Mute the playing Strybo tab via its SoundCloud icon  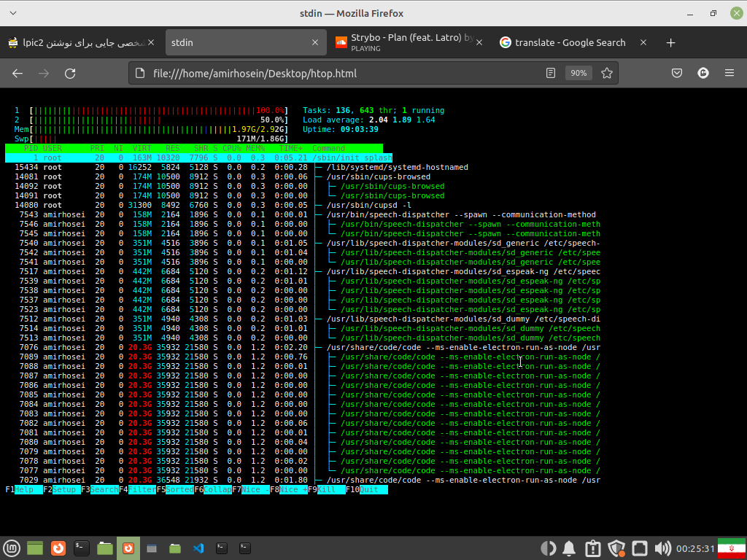click(x=341, y=42)
